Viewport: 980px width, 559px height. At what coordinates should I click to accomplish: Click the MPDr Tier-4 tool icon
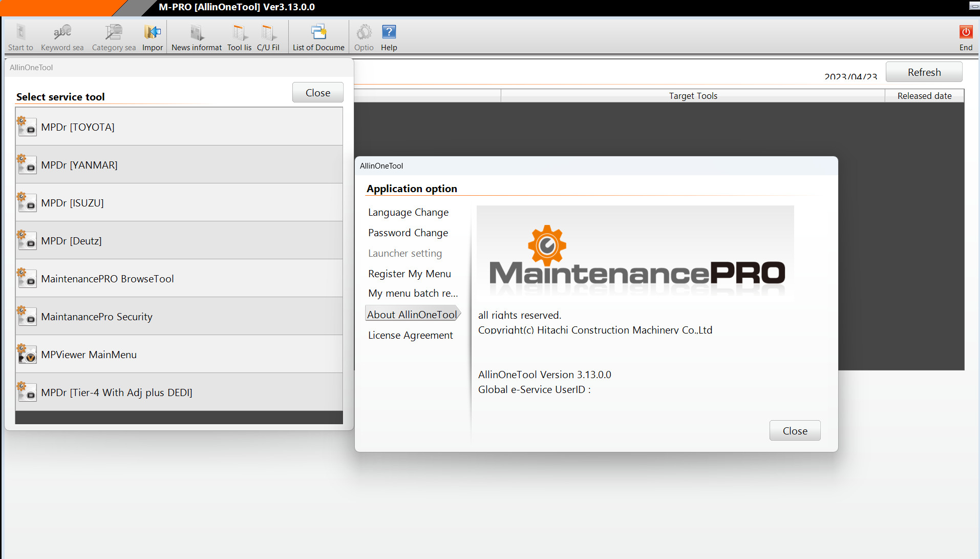coord(26,392)
